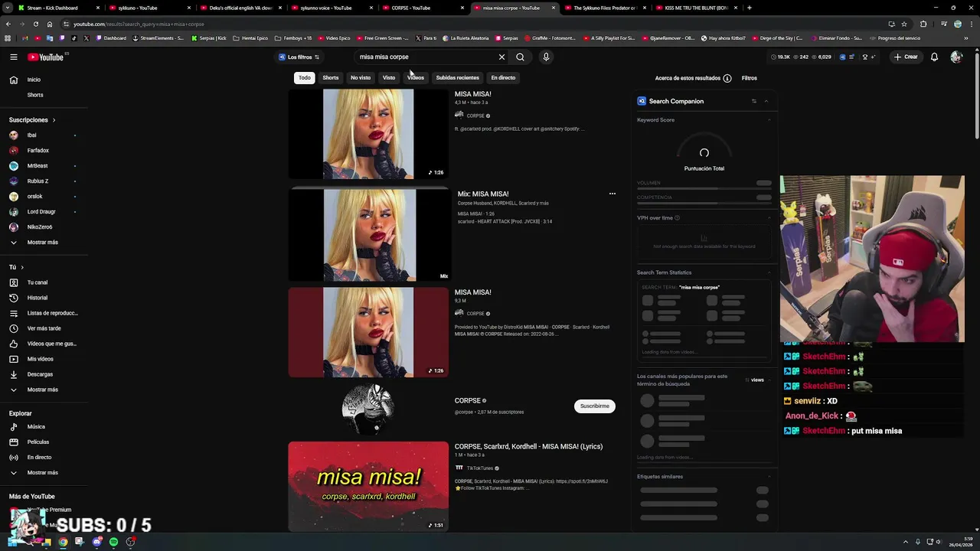Collapse the Search Companion panel
The image size is (980, 551).
tap(766, 101)
